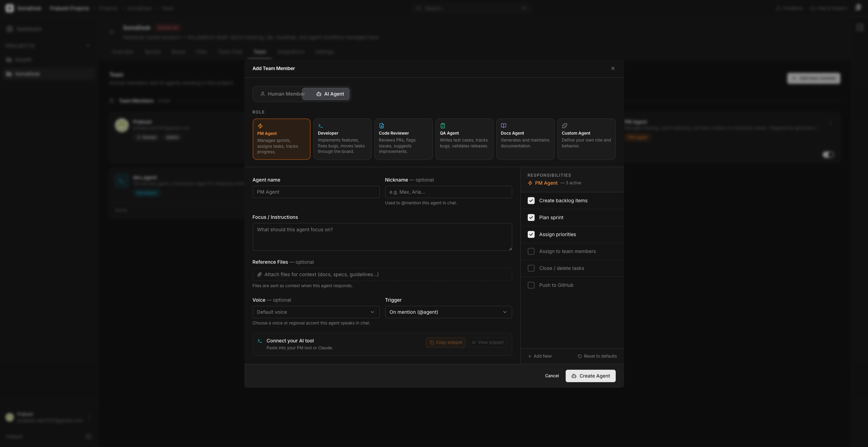This screenshot has height=447, width=868.
Task: Enable Assign to team members checkbox
Action: point(531,251)
